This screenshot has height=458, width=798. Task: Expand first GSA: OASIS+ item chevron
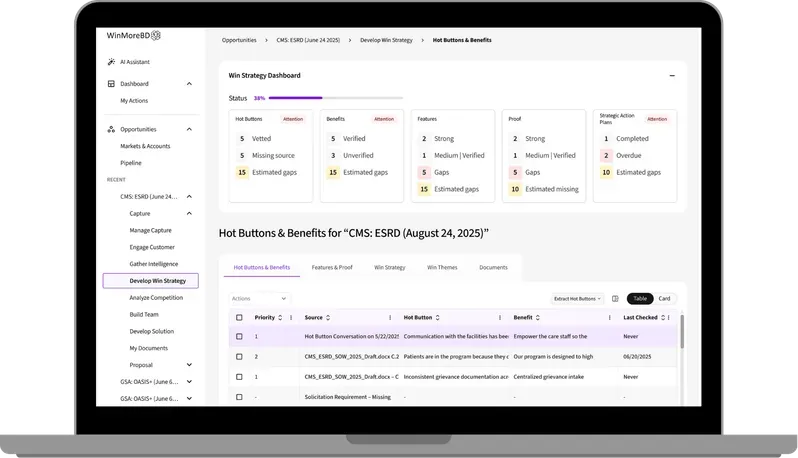point(189,382)
